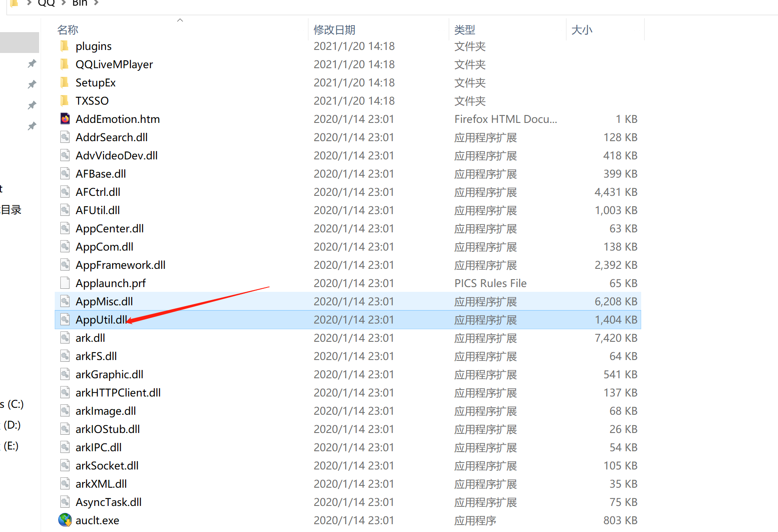The image size is (778, 532).
Task: Select the auclt.exe file name
Action: [x=97, y=520]
